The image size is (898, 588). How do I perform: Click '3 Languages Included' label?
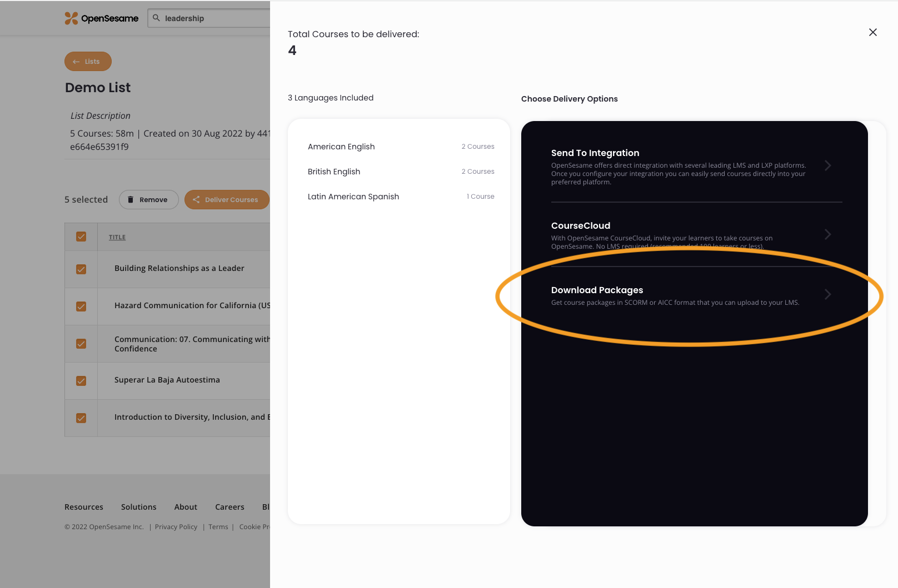tap(331, 98)
